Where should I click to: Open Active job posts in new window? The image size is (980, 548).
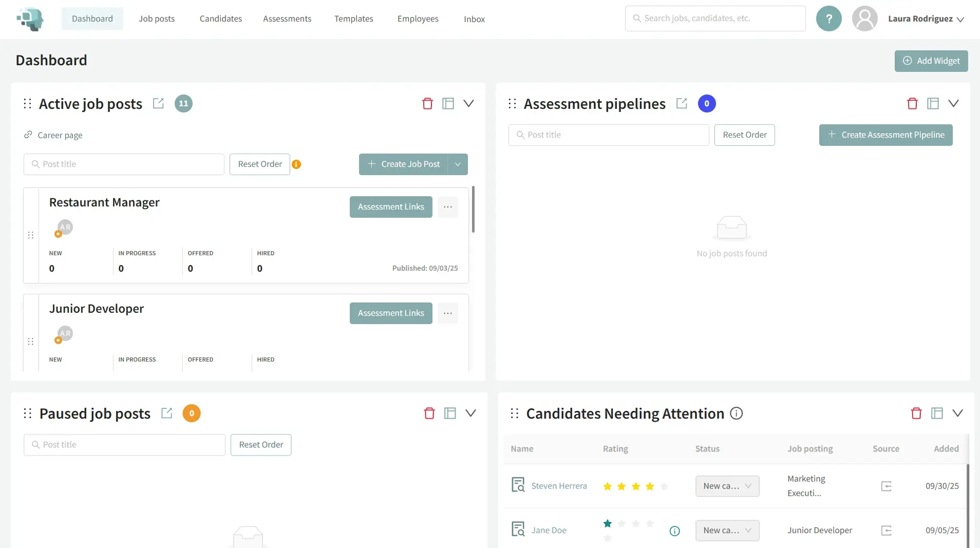[x=158, y=104]
